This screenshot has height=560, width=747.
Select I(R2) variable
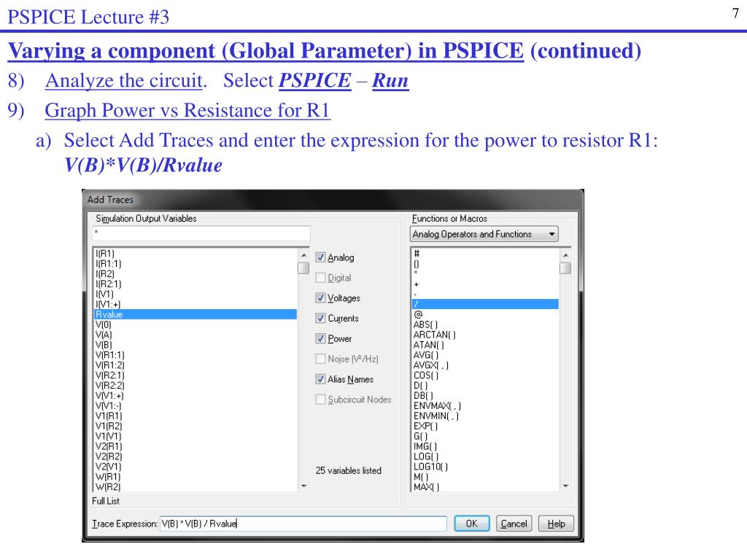pos(105,274)
